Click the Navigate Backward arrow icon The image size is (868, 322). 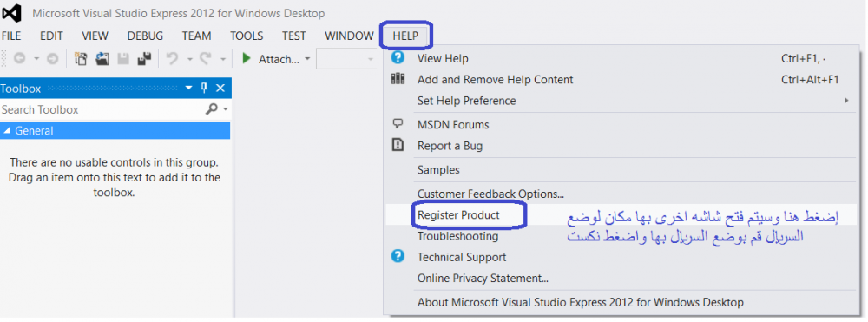(x=19, y=59)
